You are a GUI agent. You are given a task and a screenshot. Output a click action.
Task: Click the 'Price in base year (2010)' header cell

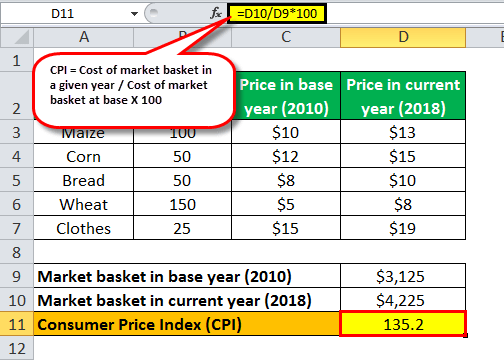click(286, 96)
